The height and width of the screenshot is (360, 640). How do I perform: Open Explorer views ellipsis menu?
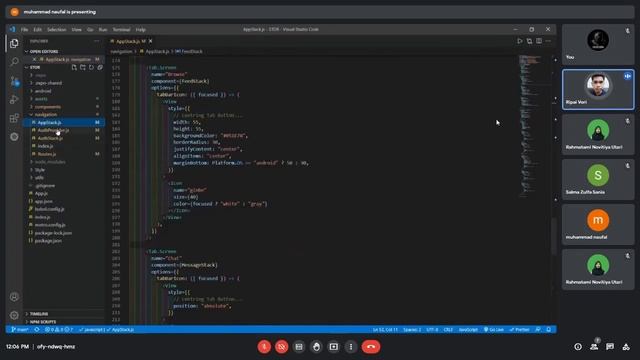(97, 41)
